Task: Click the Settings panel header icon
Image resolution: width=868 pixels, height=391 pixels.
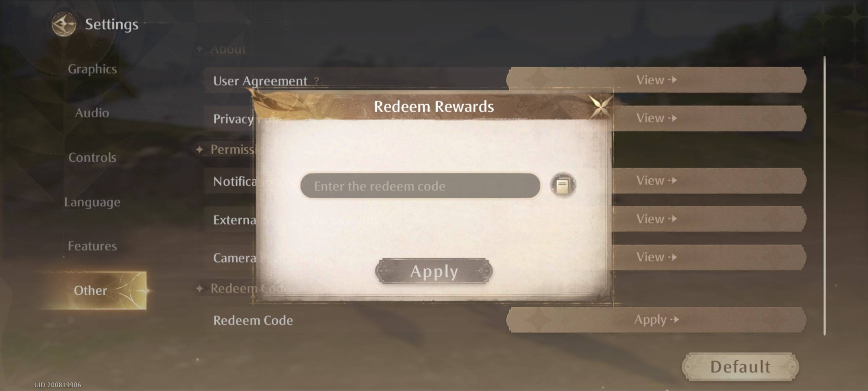Action: (63, 24)
